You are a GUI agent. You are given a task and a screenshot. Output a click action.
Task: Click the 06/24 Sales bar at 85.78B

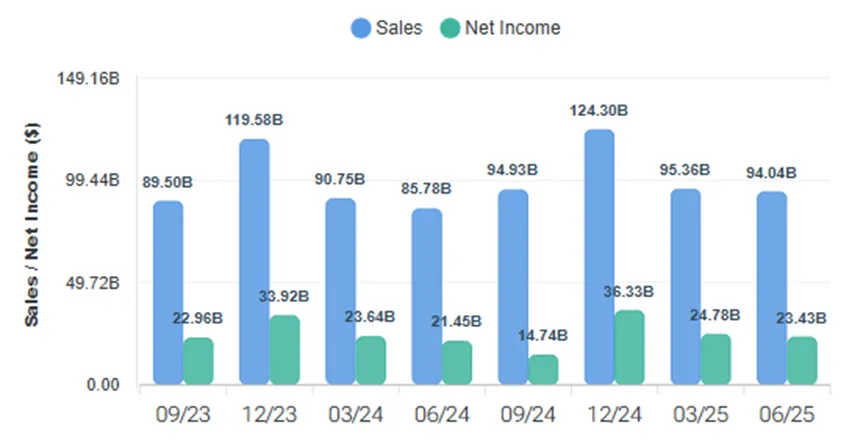[x=427, y=297]
